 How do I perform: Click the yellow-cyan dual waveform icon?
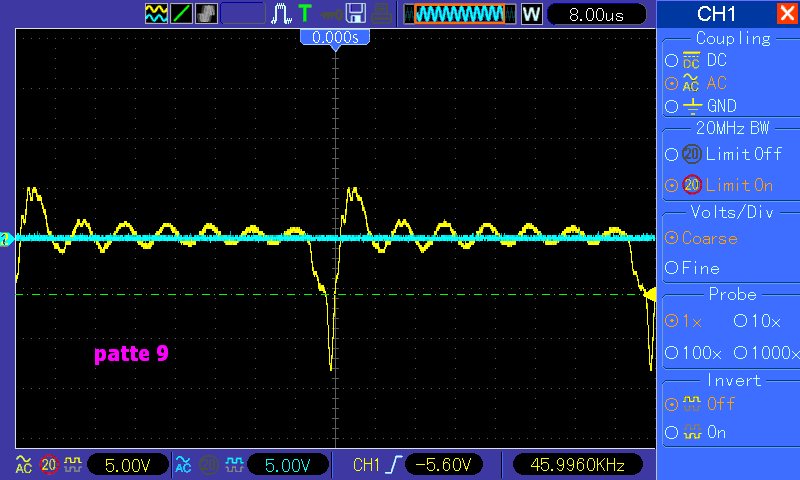[156, 14]
